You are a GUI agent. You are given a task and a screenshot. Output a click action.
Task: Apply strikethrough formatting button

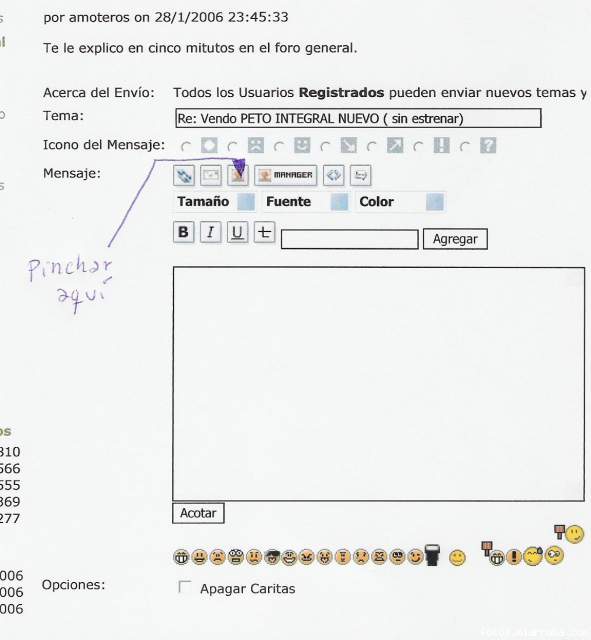pos(264,232)
